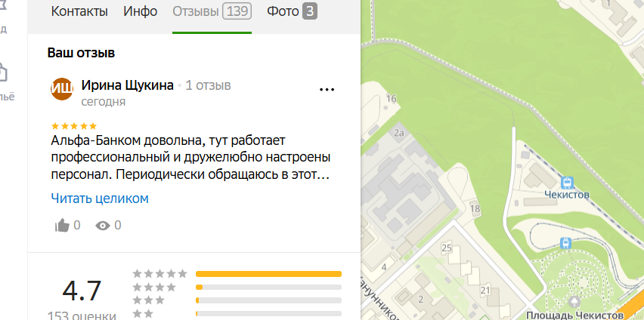Click building number 21 on the map

tap(485, 291)
